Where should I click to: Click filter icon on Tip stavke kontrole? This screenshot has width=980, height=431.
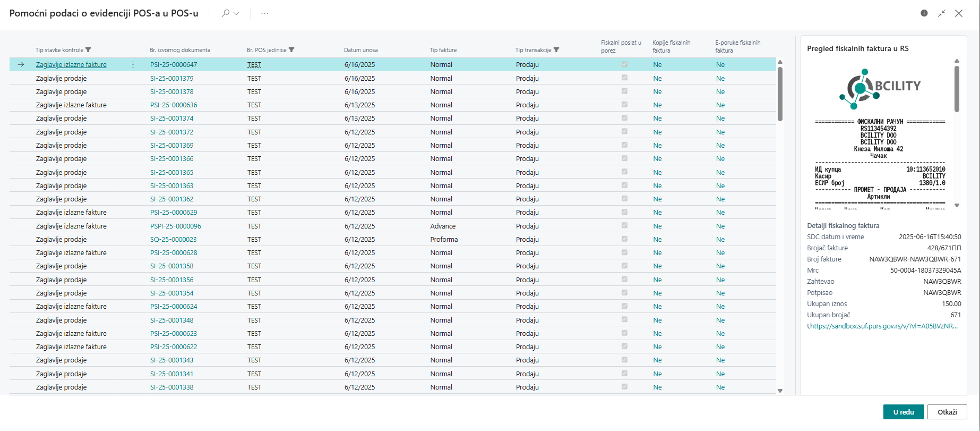click(89, 50)
